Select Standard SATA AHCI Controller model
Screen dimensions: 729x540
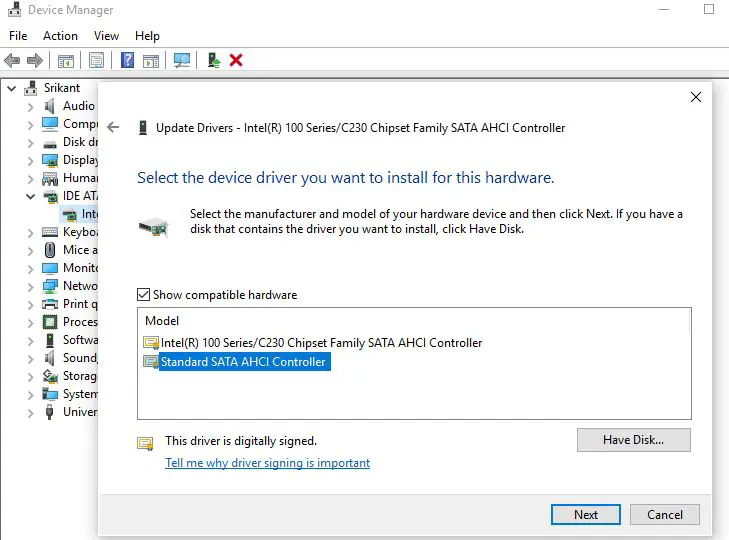[x=243, y=362]
